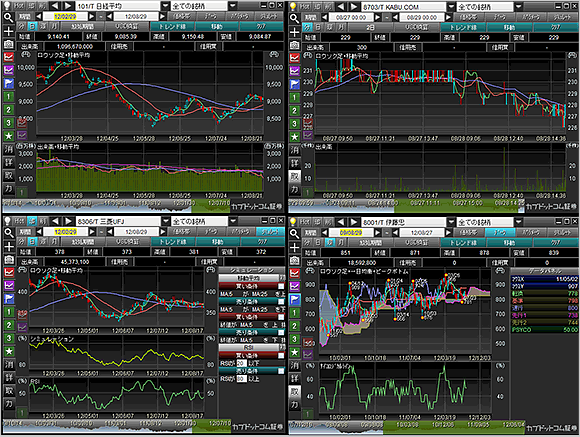Click クリア tab in 三菱UFJ window
Screen dimensions: 580x437
click(262, 242)
